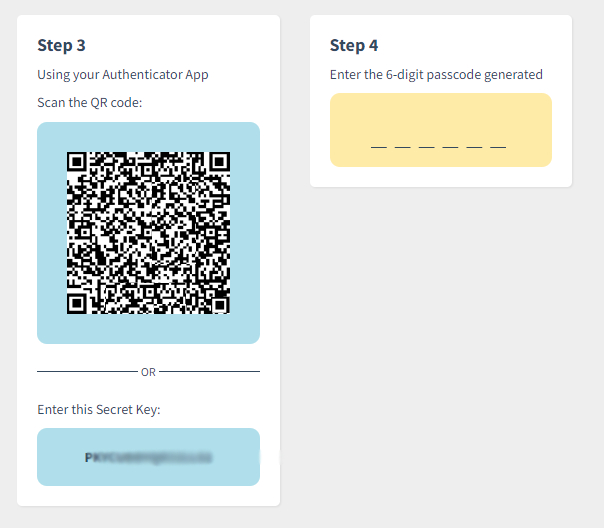Click the QR code image
The height and width of the screenshot is (528, 604).
pyautogui.click(x=148, y=233)
